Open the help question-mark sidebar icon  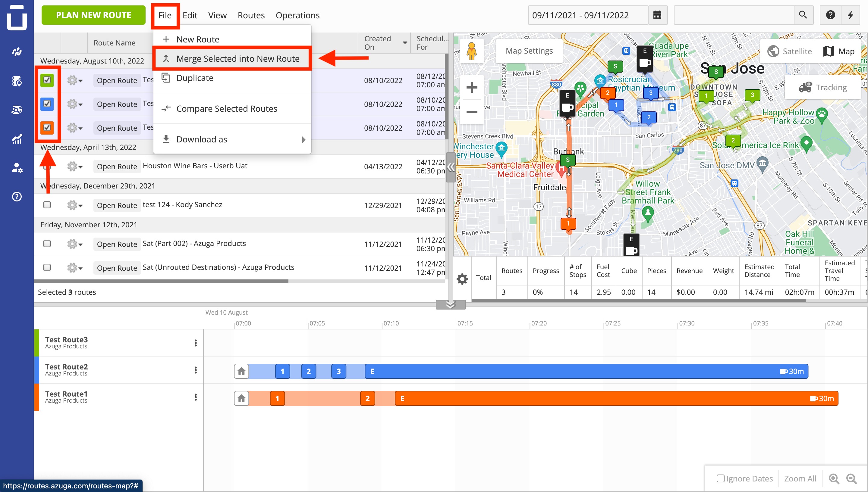click(17, 197)
